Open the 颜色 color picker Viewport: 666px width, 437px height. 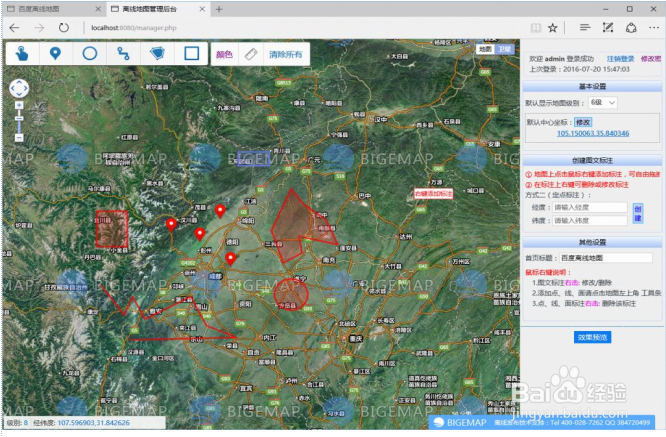[224, 54]
